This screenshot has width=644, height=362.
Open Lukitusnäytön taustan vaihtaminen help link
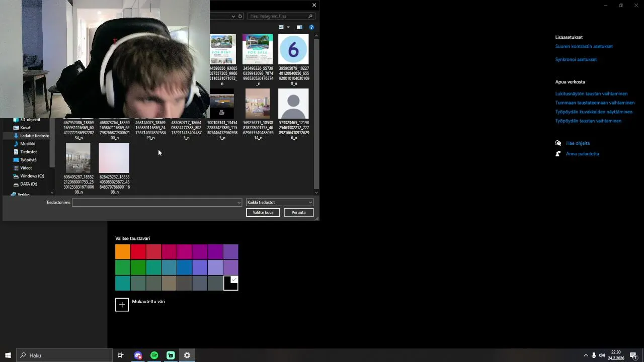[x=591, y=94]
